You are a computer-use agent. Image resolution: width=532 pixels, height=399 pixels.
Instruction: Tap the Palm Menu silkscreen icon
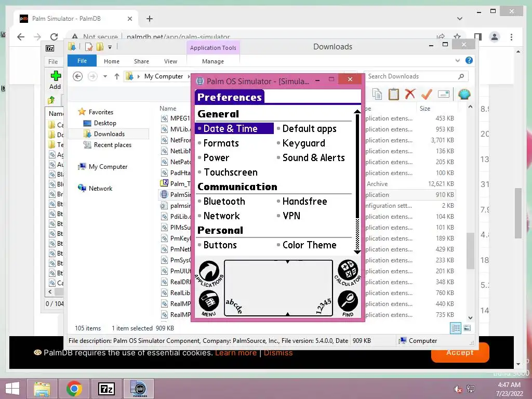click(209, 303)
